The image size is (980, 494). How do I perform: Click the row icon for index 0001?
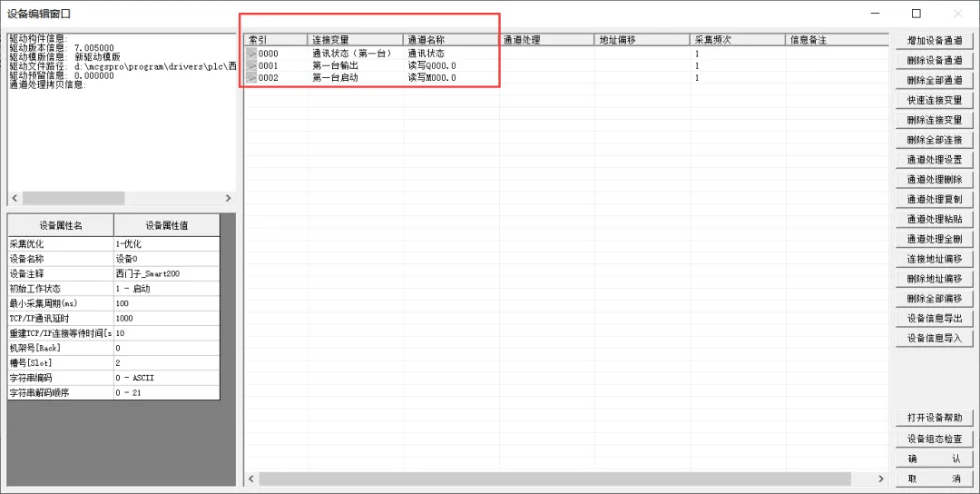click(251, 65)
